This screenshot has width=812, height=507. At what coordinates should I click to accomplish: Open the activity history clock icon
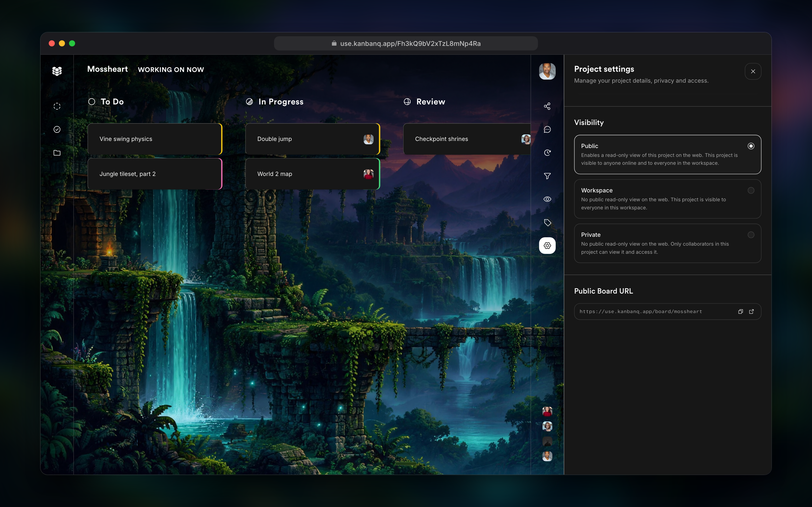547,153
